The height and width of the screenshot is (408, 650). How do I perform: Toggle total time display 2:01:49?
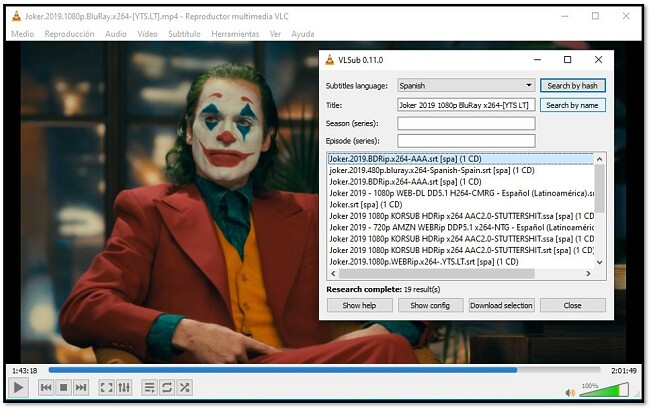coord(624,371)
